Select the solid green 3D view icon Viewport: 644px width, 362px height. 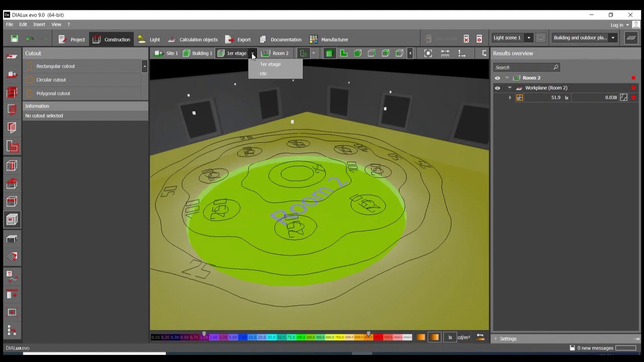(x=329, y=53)
